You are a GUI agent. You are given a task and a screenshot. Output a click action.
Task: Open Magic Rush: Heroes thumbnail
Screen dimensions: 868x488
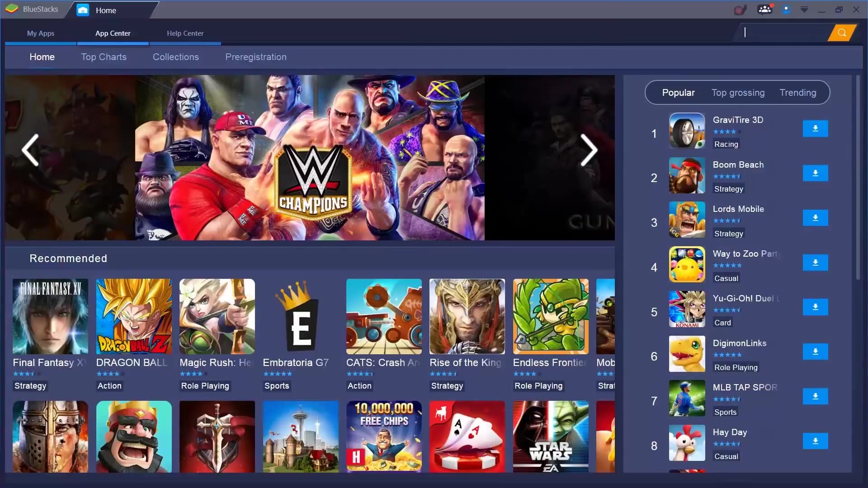pyautogui.click(x=217, y=316)
